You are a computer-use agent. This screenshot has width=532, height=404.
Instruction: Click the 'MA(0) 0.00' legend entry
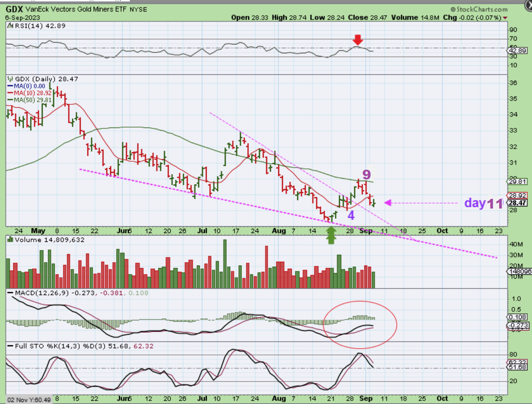30,86
